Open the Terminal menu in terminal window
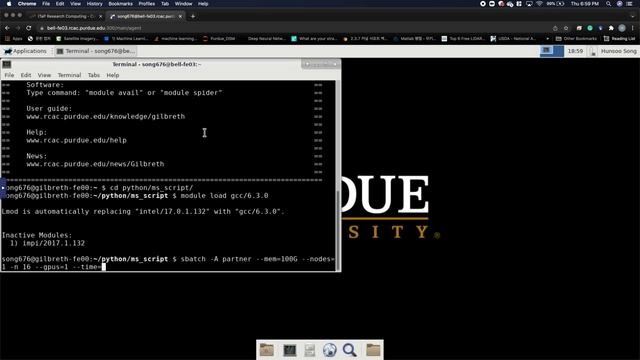 click(69, 75)
